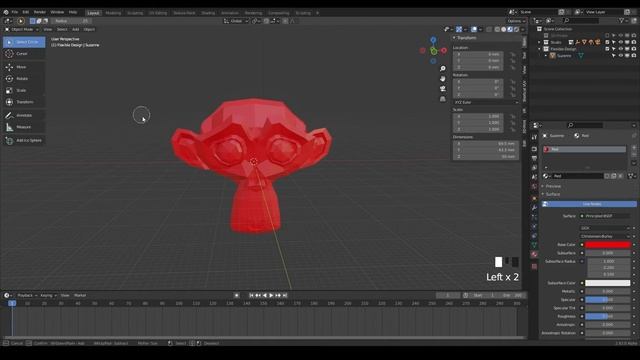Expand the Studio collection
The width and height of the screenshot is (640, 360).
click(x=539, y=42)
